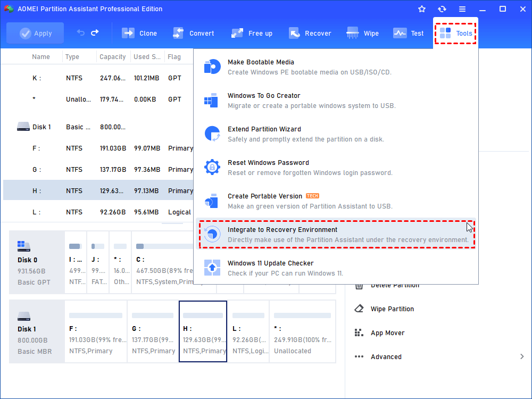Sort by the Type column header

[72, 57]
